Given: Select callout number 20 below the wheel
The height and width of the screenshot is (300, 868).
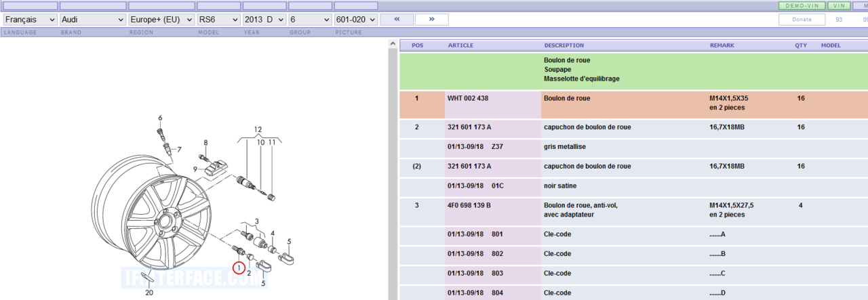Looking at the screenshot, I should pos(149,293).
